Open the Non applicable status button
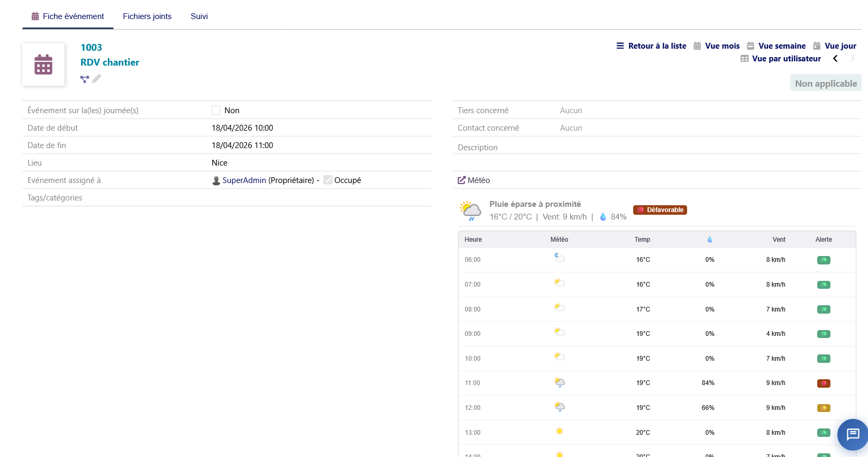Screen dimensions: 868x457 point(825,84)
